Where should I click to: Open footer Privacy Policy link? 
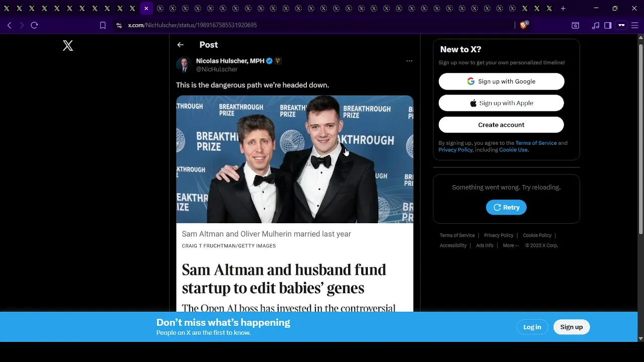(499, 235)
